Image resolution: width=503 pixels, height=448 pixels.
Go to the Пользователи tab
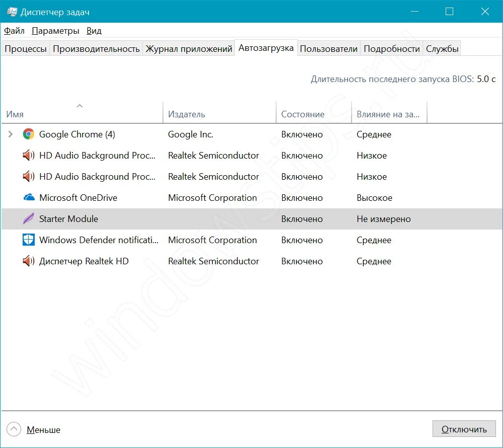(x=329, y=49)
